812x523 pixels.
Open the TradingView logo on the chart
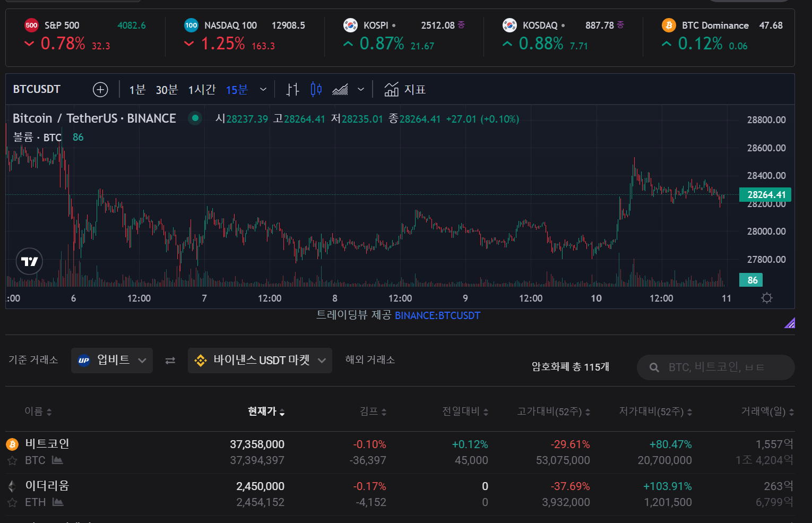point(29,261)
